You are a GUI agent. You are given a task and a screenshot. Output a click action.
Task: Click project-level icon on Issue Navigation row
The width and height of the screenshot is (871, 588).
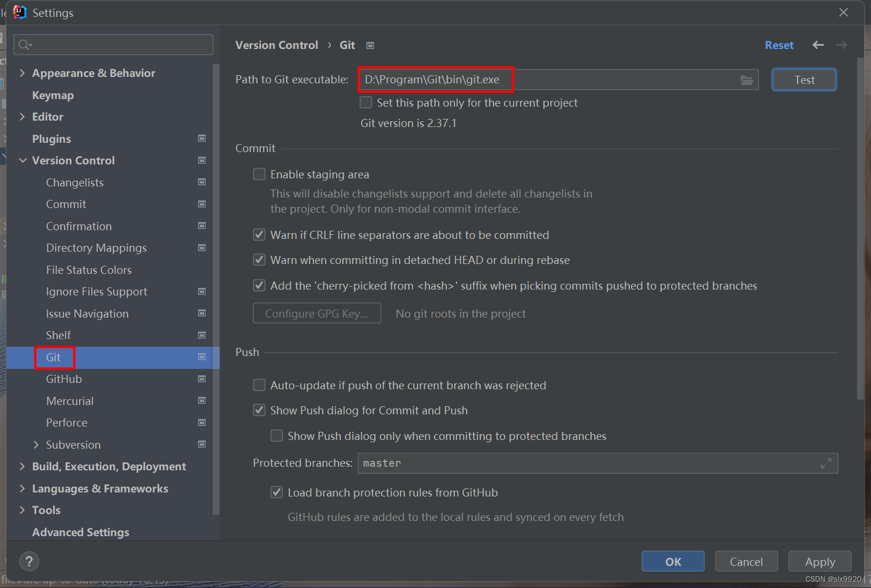pyautogui.click(x=202, y=313)
